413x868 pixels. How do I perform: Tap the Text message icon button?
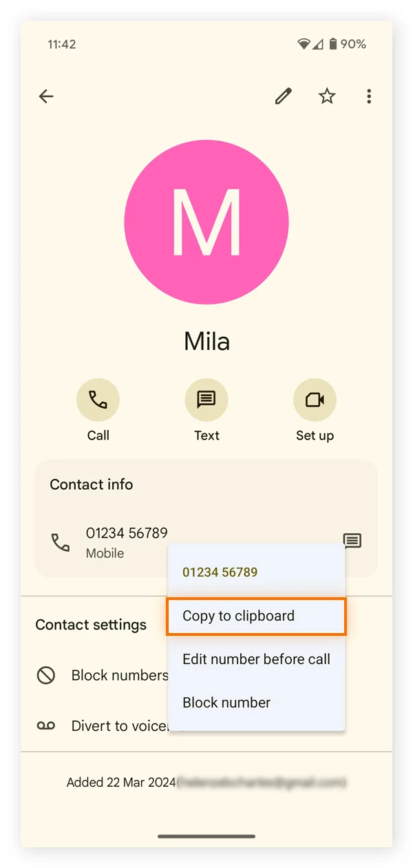tap(206, 400)
